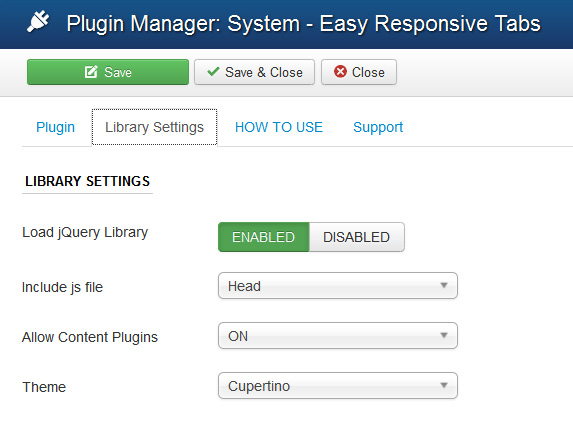Open the Include js file Head dropdown
Viewport: 573px width, 431px height.
338,286
